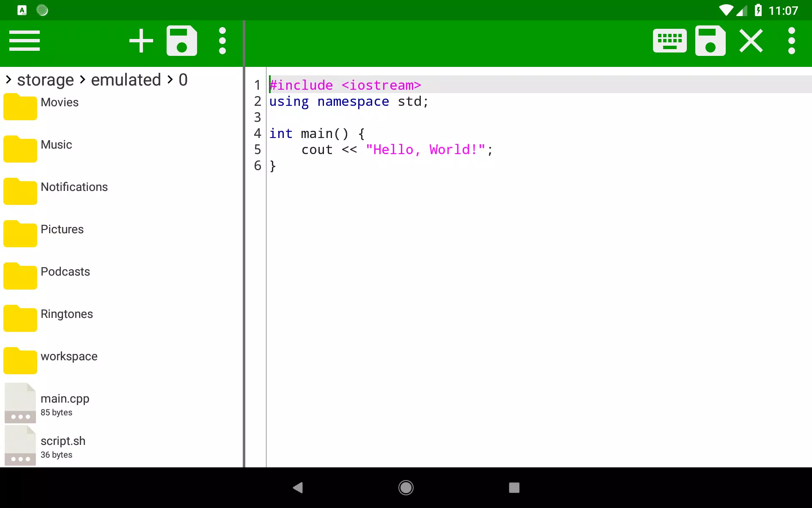Click the chevron between storage and emulated
Screen dimensions: 812x508
pos(82,80)
